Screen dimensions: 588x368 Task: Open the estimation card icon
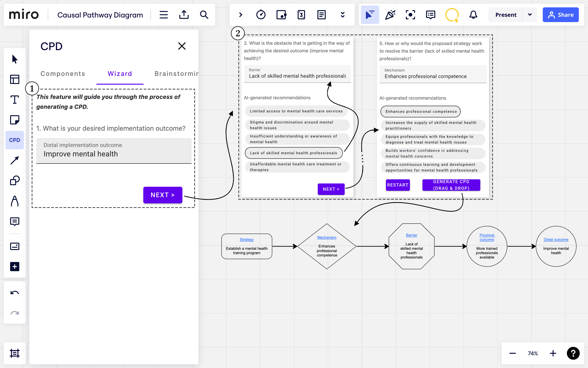[301, 15]
